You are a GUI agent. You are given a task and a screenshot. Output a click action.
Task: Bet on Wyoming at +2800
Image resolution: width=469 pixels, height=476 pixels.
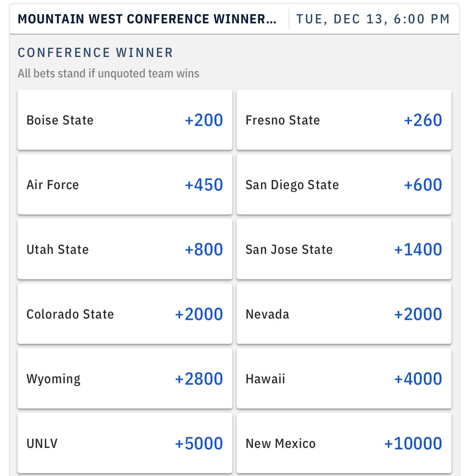tap(125, 379)
